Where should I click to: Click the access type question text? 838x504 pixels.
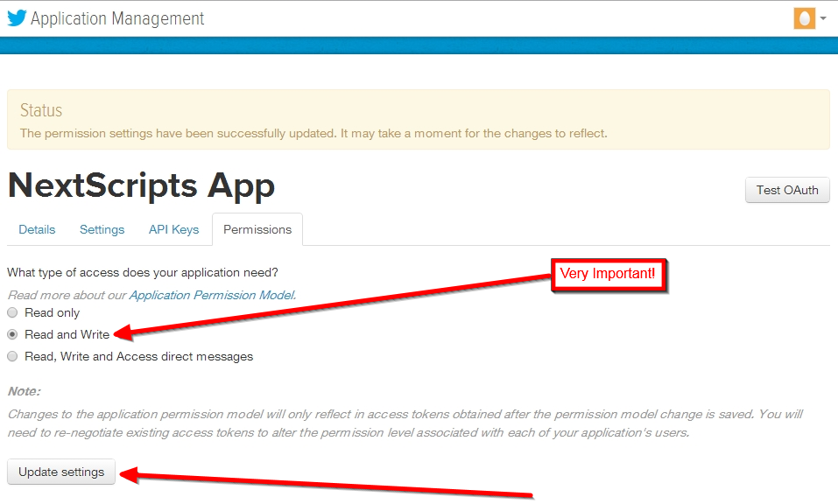click(143, 273)
